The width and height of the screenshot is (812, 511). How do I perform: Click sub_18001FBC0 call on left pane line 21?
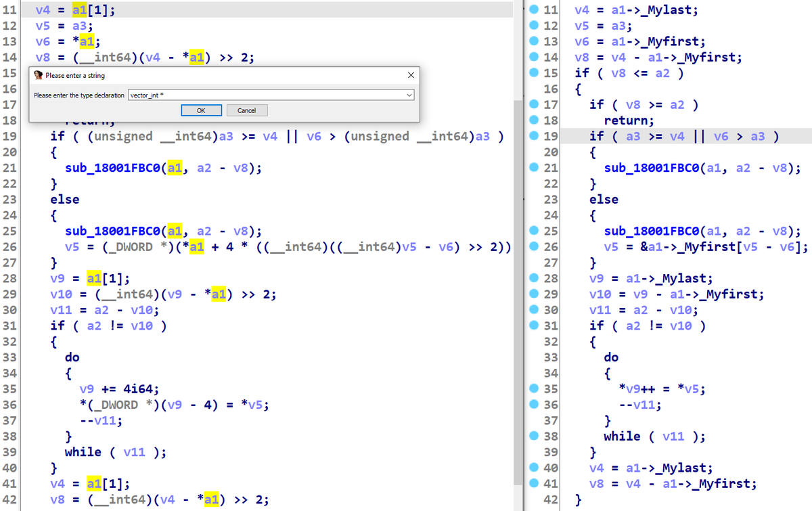[113, 168]
